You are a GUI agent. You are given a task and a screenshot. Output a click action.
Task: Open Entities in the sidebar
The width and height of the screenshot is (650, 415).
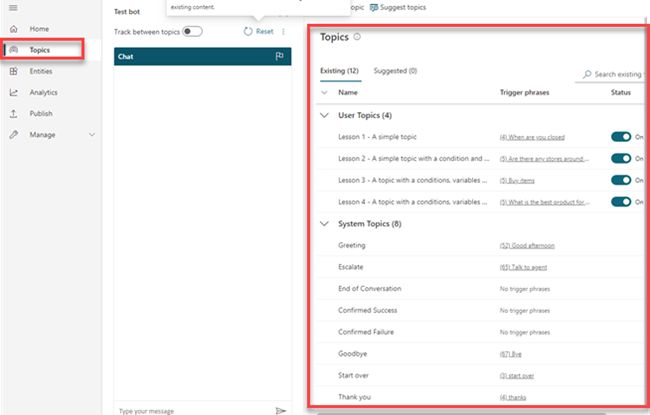pyautogui.click(x=41, y=71)
